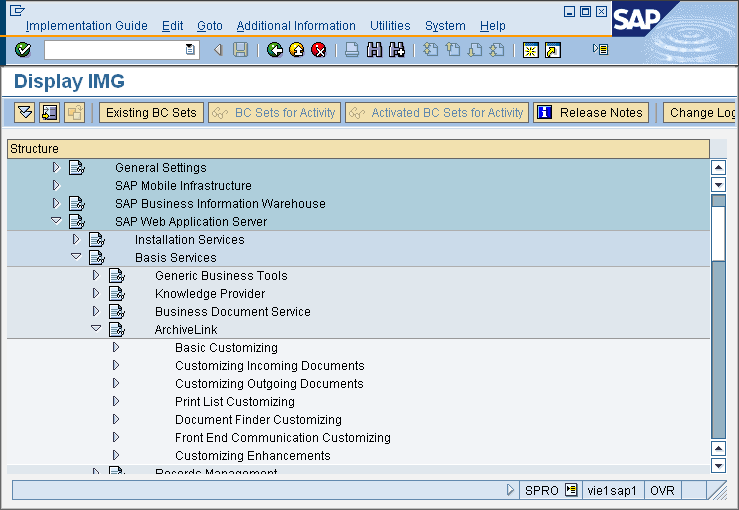Click the Existing BC Sets button
Viewport: 739px width, 510px height.
[151, 113]
